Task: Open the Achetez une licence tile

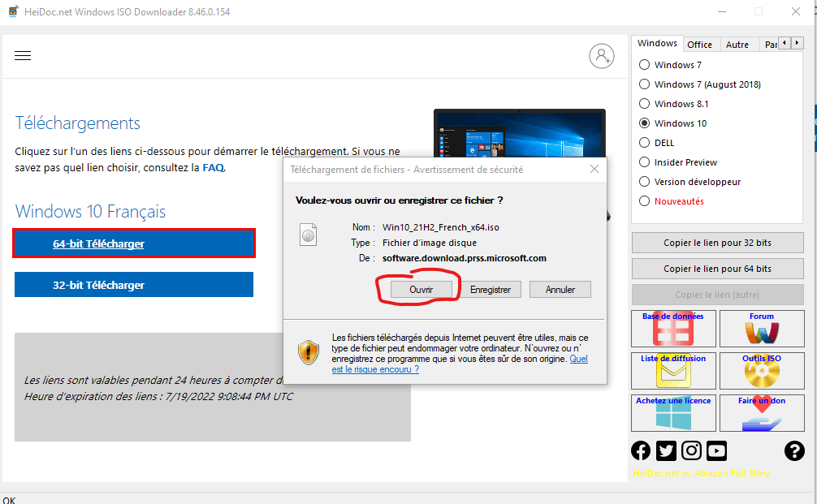Action: pos(673,413)
